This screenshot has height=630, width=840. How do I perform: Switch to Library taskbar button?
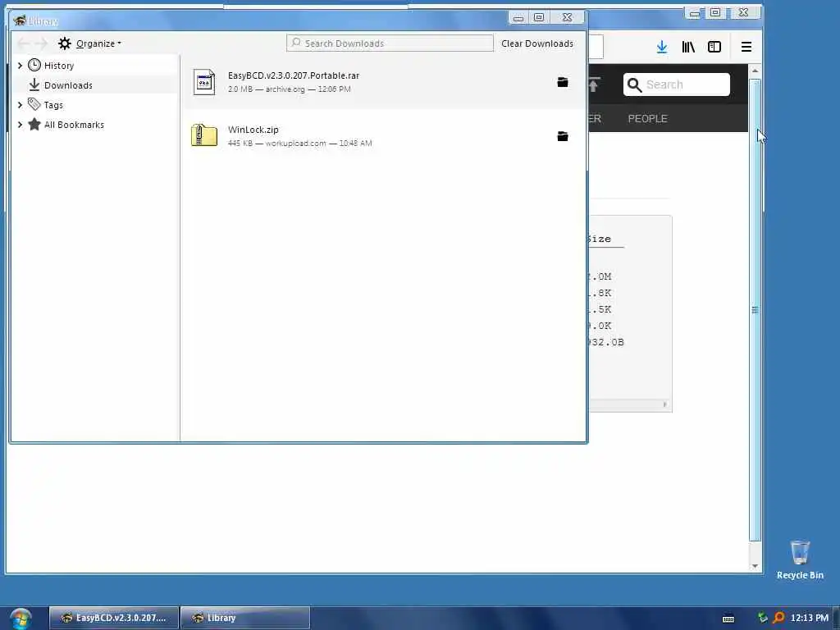tap(245, 618)
